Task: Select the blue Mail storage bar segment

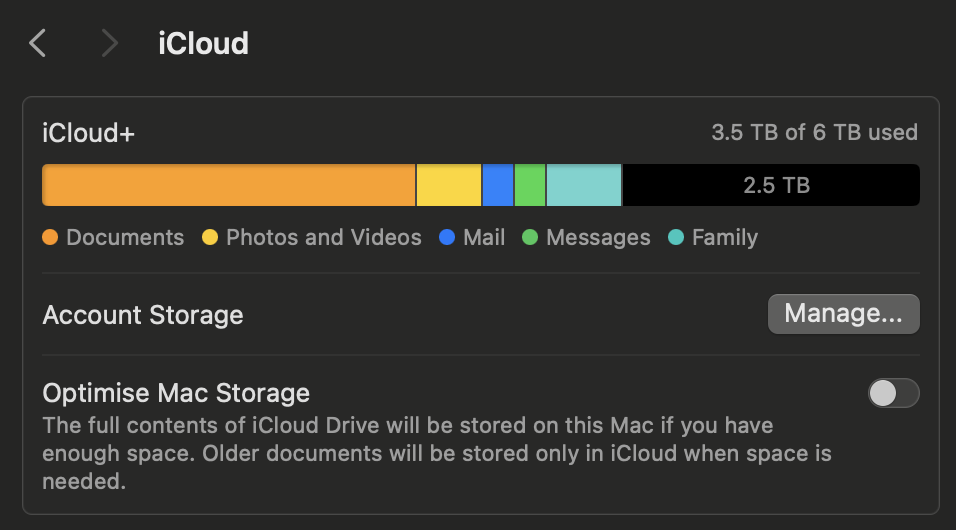Action: (497, 185)
